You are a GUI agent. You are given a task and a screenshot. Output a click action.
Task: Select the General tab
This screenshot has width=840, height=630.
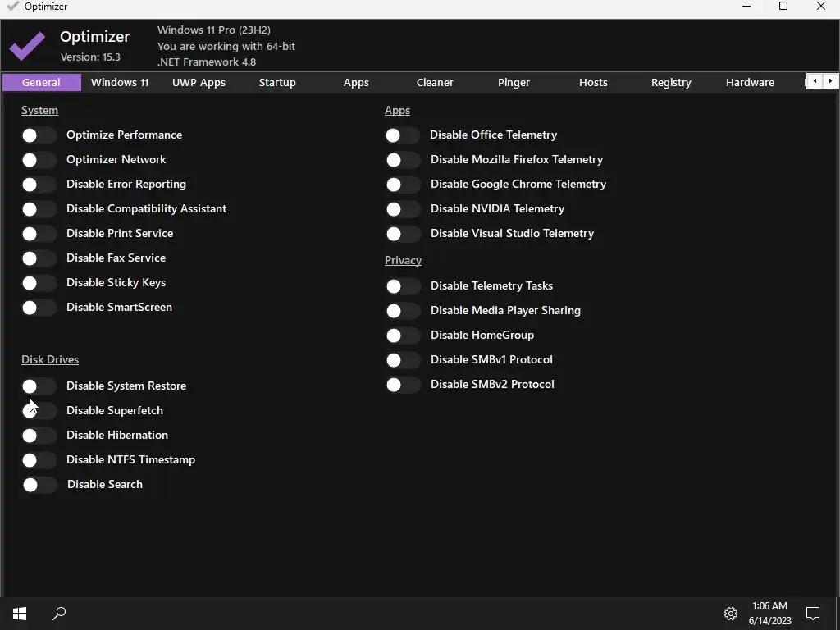41,83
